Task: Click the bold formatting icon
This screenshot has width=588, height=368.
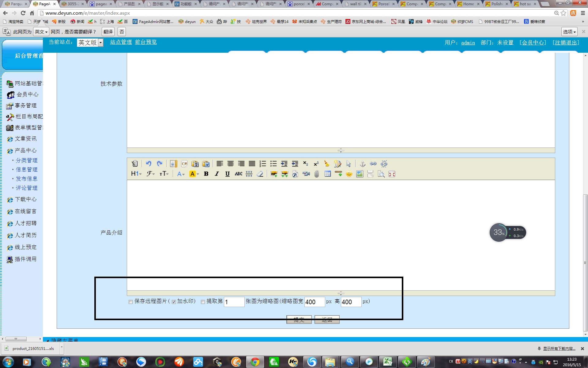Action: (x=206, y=174)
